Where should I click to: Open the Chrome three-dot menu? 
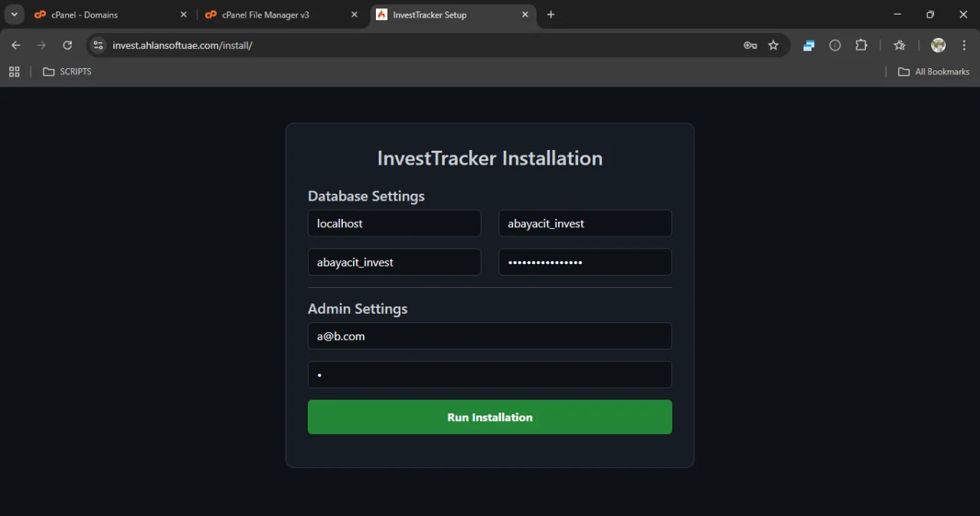pos(964,45)
